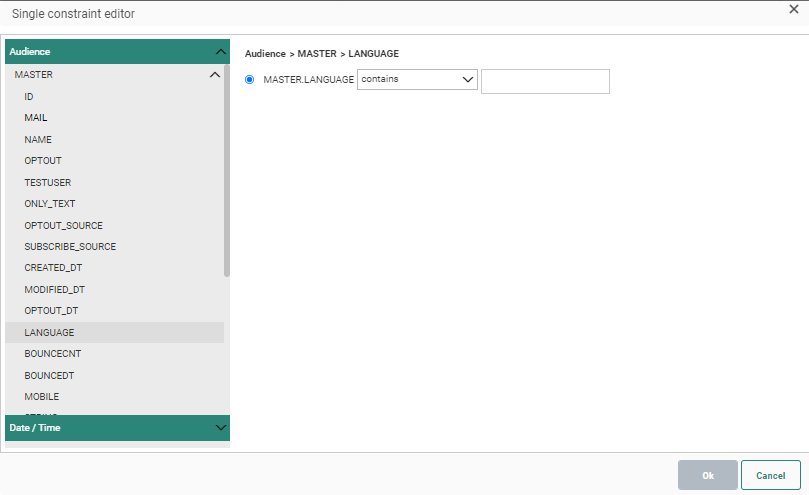Select the CREATED_DT field

tap(54, 268)
